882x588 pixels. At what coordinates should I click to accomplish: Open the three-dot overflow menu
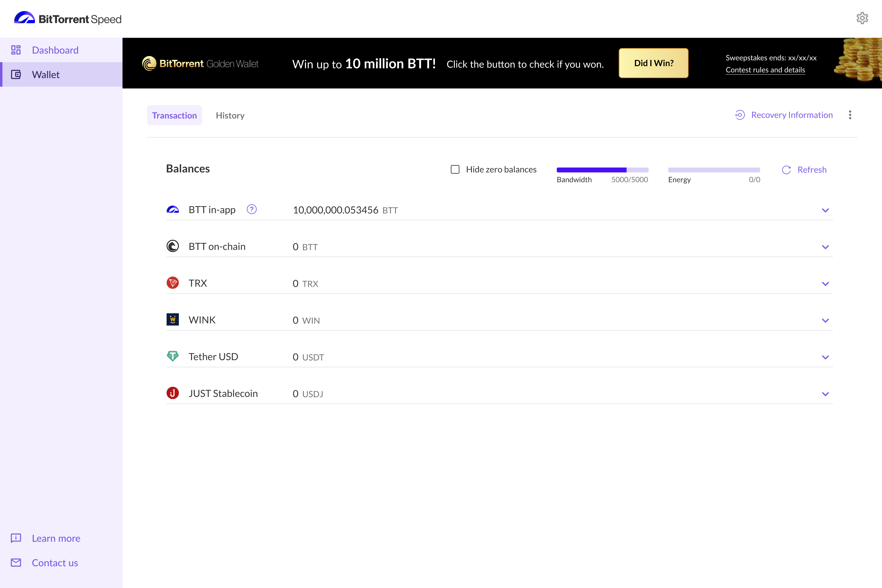click(850, 115)
